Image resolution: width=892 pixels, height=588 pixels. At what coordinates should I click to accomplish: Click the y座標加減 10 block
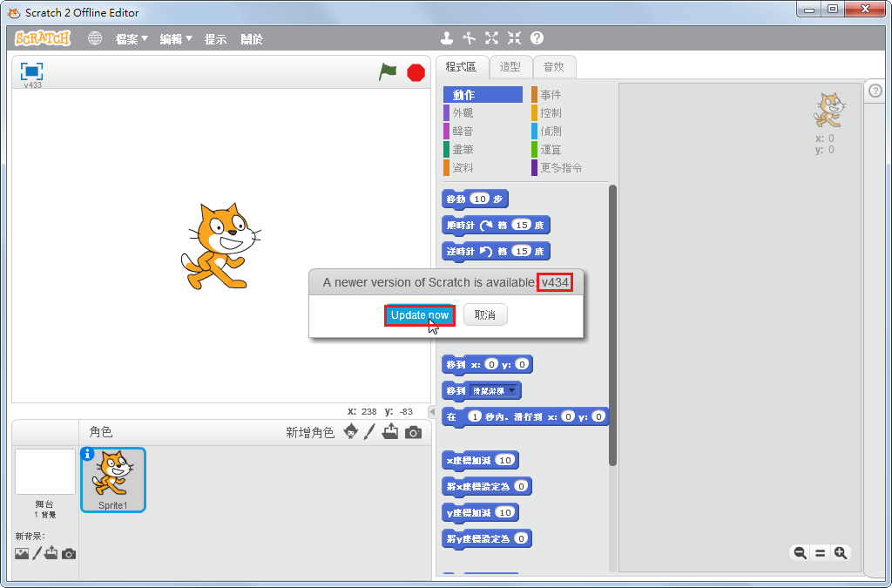480,512
